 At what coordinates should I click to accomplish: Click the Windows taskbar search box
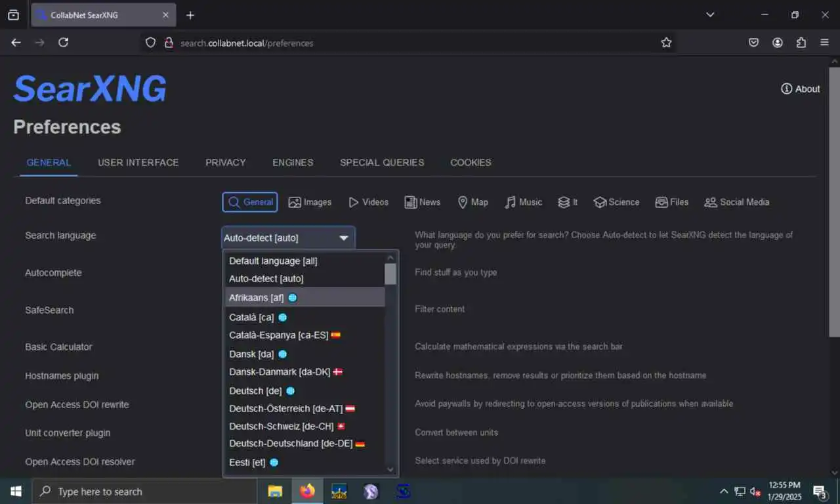(144, 491)
